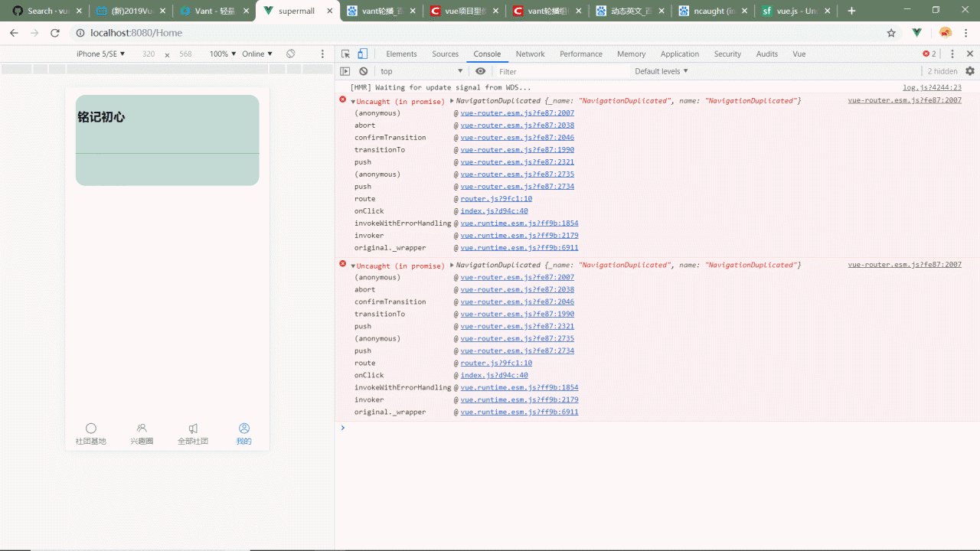Collapse the first Uncaught error stack
This screenshot has width=980, height=551.
353,101
